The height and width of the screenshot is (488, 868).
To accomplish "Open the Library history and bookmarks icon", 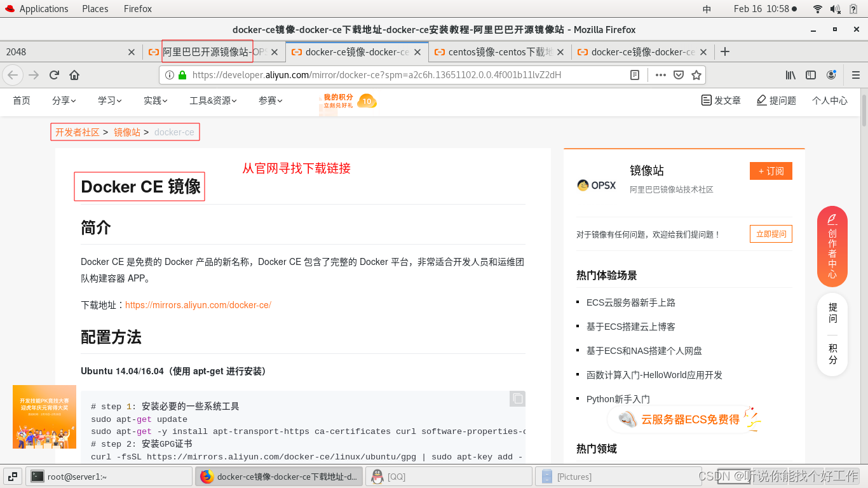I will 790,75.
